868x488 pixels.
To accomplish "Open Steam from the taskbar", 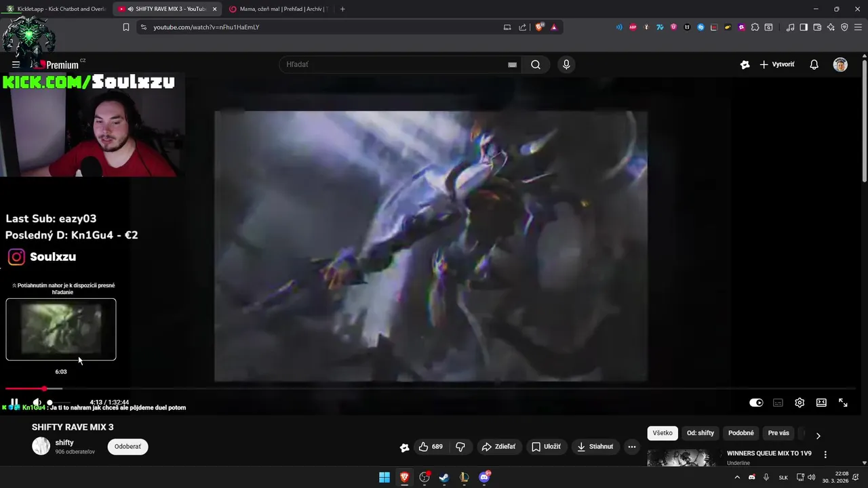I will (x=444, y=477).
